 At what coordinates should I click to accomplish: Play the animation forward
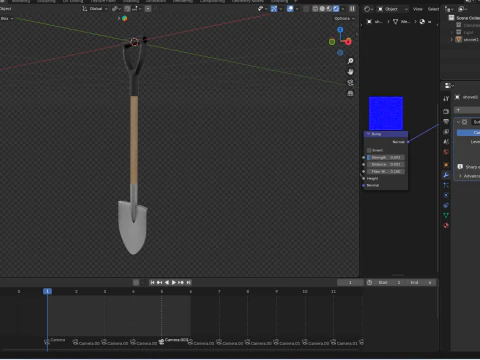click(174, 282)
